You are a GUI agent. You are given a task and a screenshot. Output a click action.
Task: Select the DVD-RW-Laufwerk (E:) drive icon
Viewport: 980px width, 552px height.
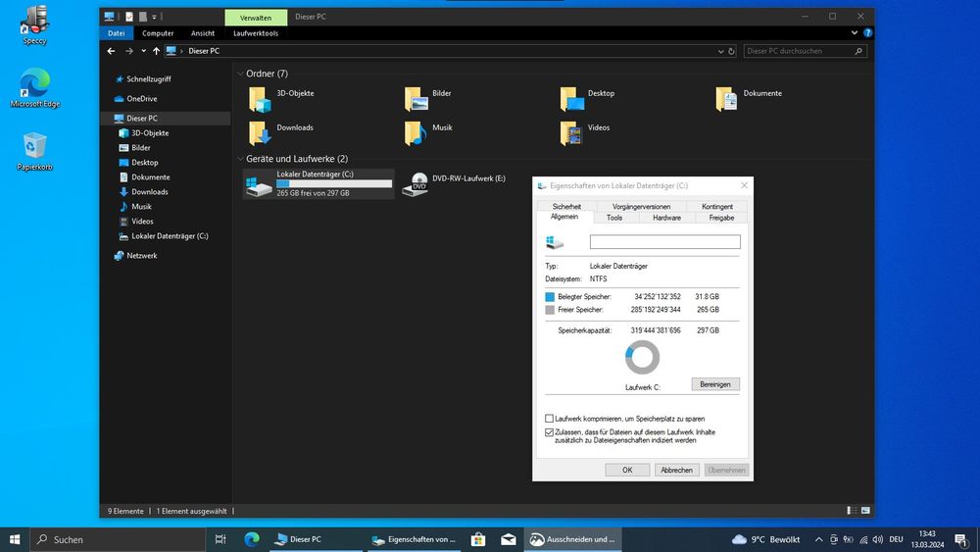(415, 185)
